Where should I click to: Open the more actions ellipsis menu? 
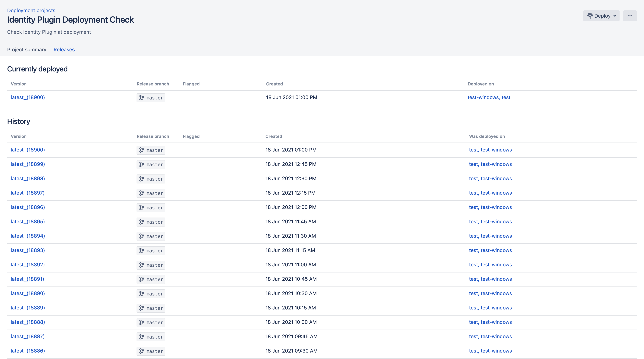(630, 16)
